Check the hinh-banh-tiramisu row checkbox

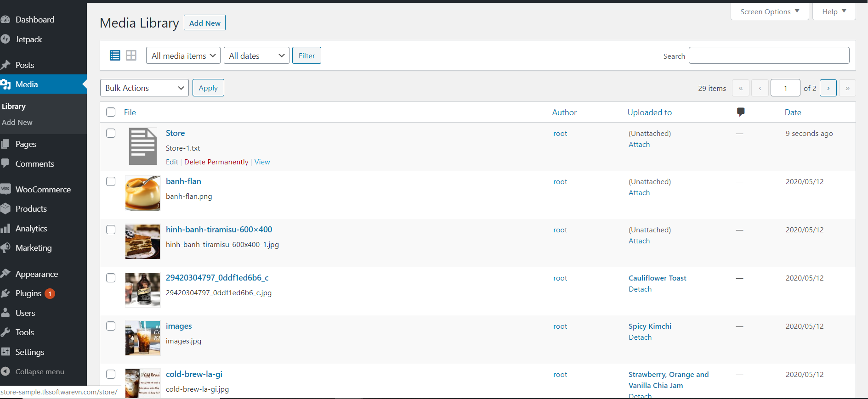click(x=111, y=230)
